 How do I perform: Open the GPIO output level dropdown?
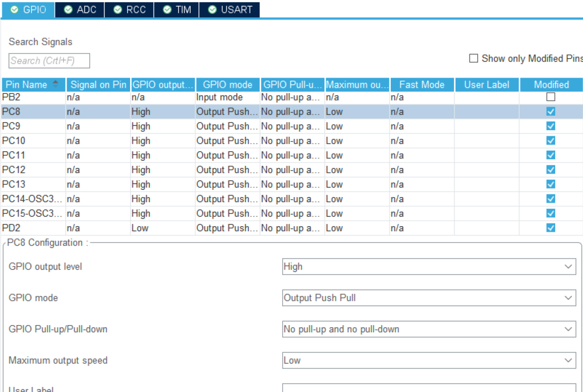coord(429,267)
